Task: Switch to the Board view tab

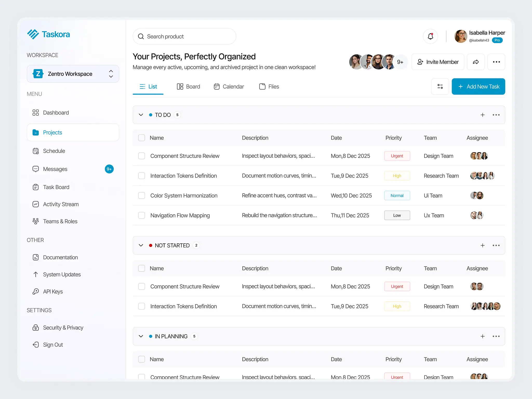Action: (x=188, y=87)
